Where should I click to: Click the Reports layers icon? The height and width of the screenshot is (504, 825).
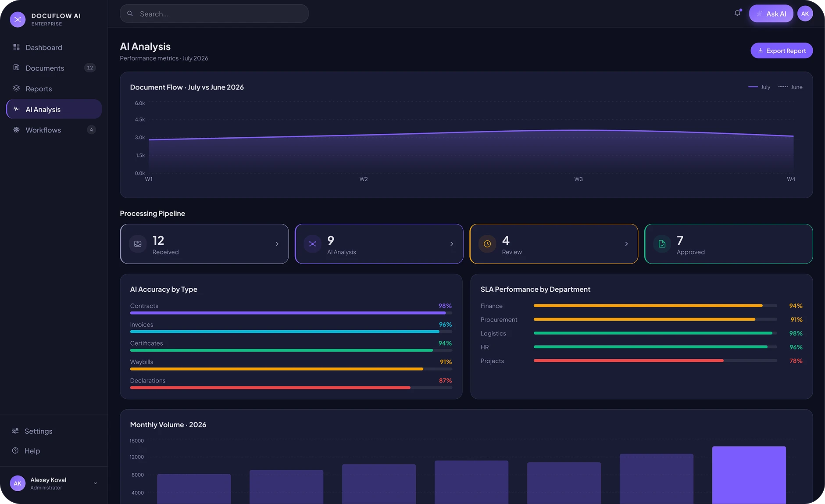point(16,88)
